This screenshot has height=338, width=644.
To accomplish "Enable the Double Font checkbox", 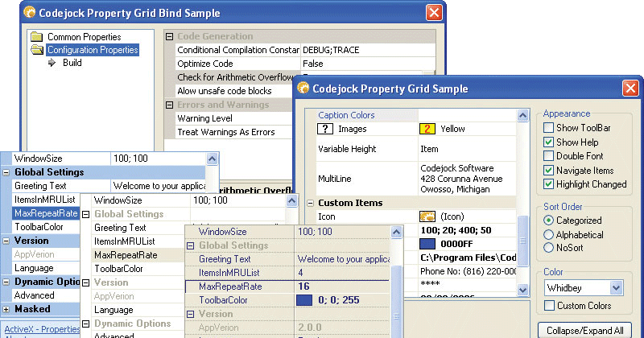I will point(548,156).
